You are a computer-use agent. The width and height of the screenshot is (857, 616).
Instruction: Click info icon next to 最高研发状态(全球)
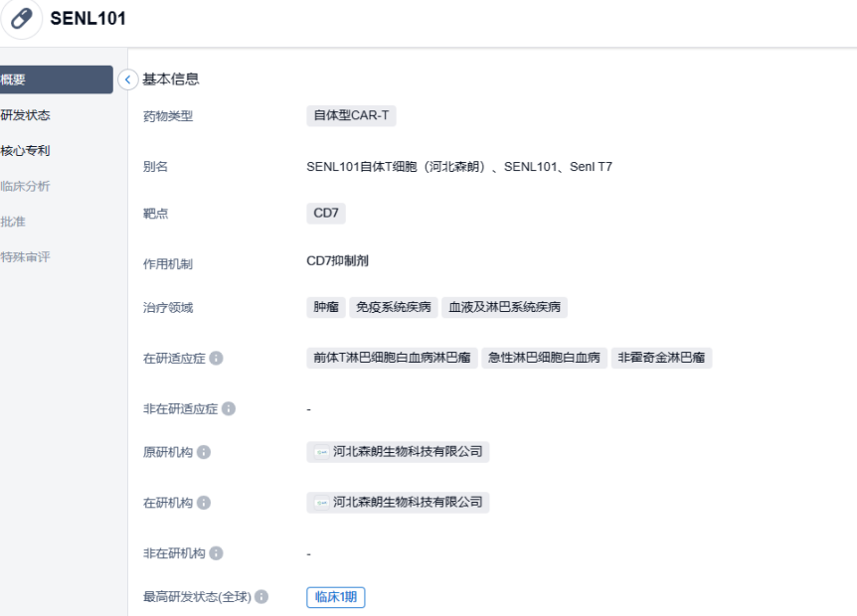click(x=261, y=597)
